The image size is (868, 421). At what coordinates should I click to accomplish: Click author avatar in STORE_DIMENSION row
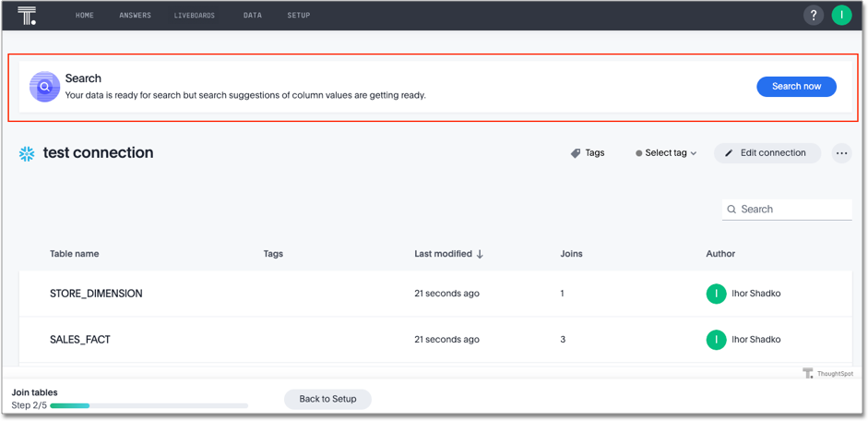[716, 294]
